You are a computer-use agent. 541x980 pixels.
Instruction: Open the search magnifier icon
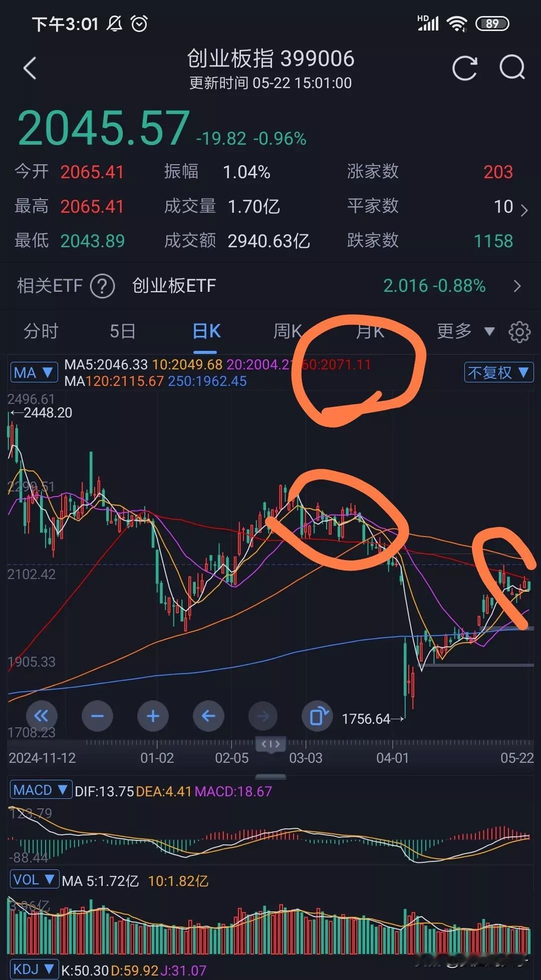click(x=512, y=68)
